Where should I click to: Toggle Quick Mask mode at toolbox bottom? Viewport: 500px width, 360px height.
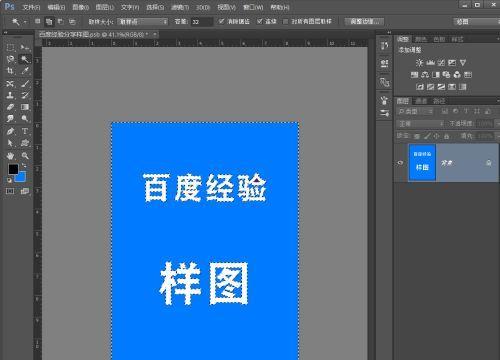10,191
